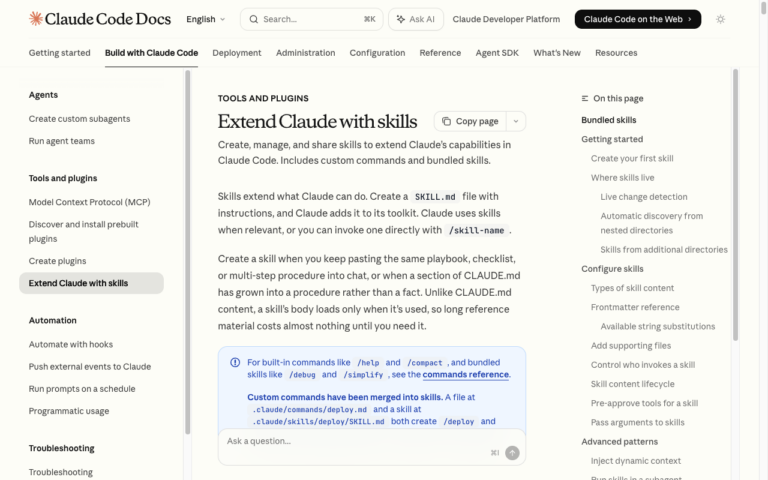Jump to Inject dynamic context
Viewport: 768px width, 480px height.
636,460
